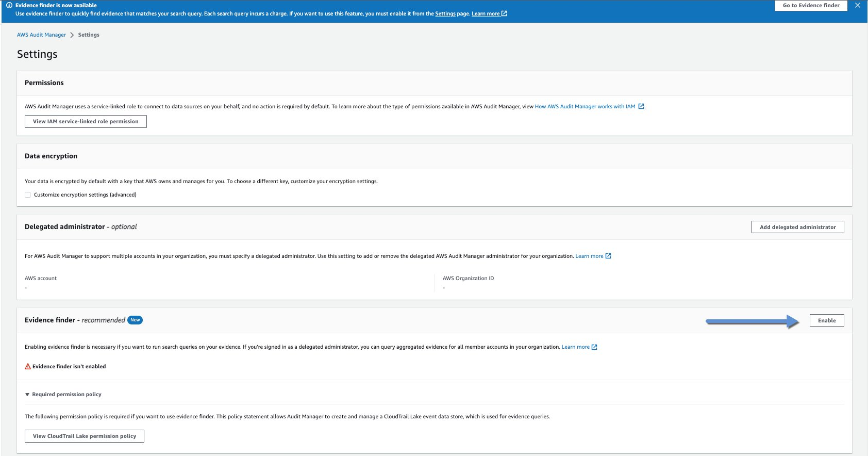Navigate to the AWS Audit Manager breadcrumb

pyautogui.click(x=41, y=35)
